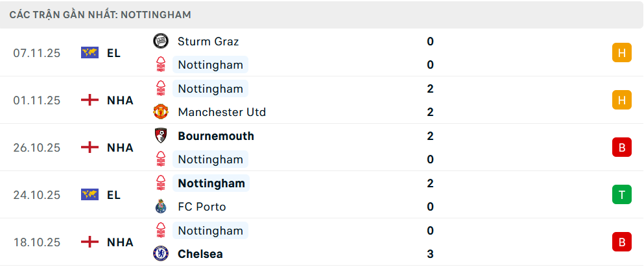Click the red B badge for 26.10.25

621,148
